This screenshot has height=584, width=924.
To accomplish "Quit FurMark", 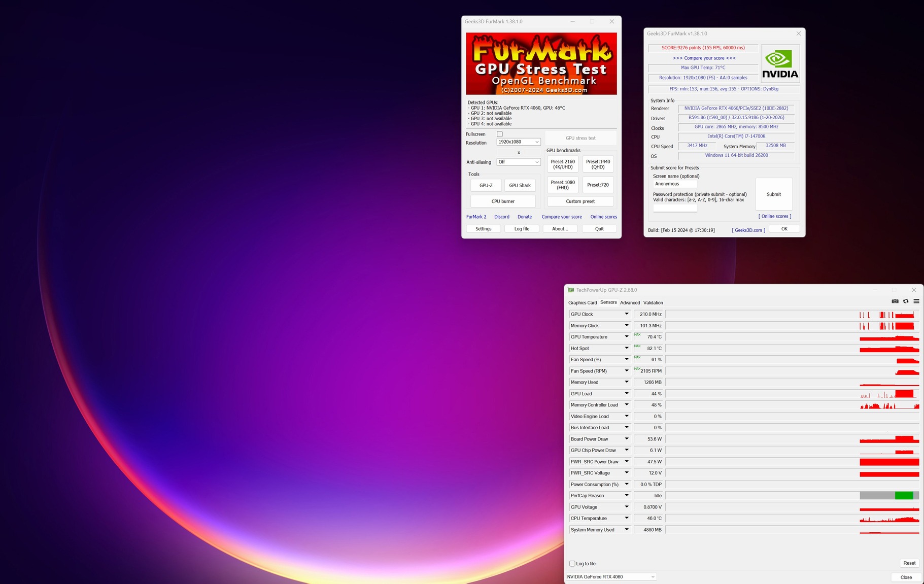I will (599, 229).
